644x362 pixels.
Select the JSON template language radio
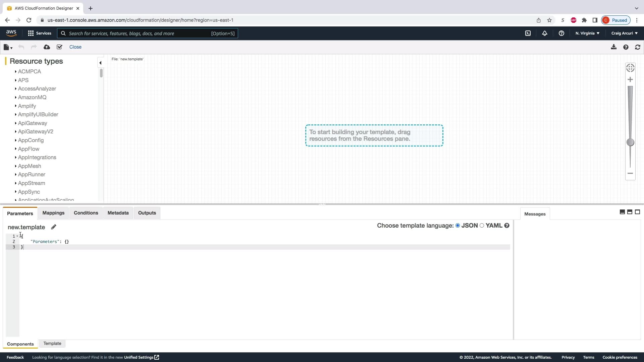click(458, 226)
